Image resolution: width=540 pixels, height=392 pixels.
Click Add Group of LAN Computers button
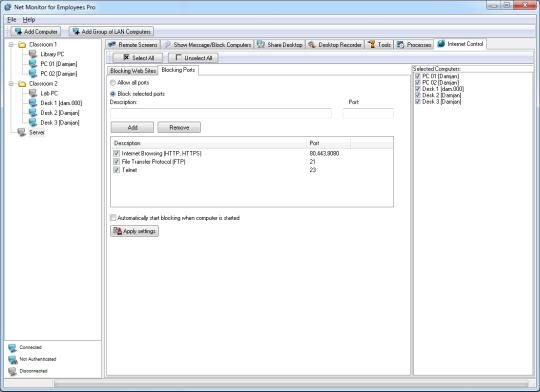tap(111, 31)
